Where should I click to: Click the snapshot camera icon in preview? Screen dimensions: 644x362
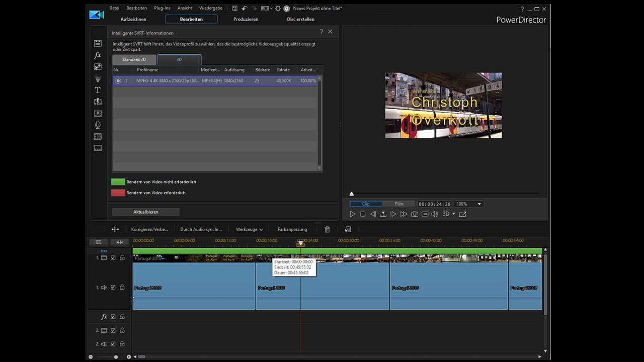click(x=415, y=214)
